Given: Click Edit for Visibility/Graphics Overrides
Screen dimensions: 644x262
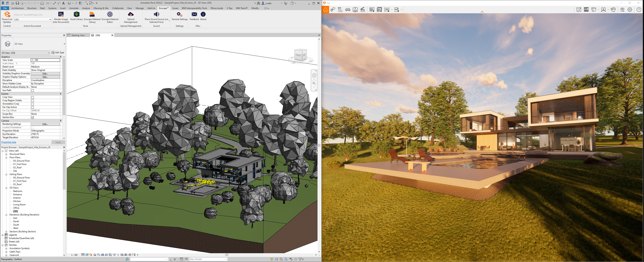Looking at the screenshot, I should (x=45, y=73).
